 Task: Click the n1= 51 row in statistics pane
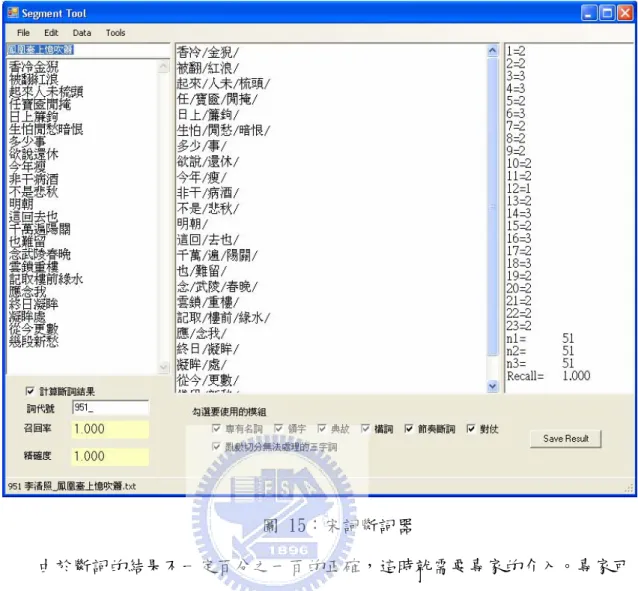coord(540,338)
